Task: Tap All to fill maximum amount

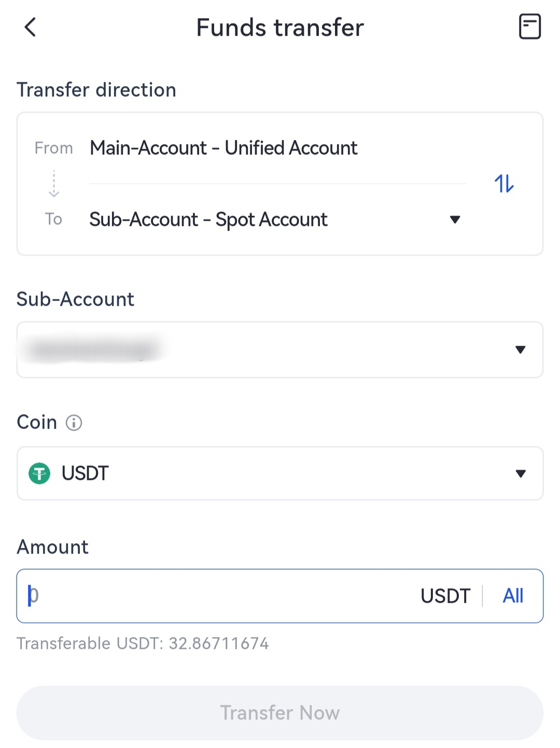Action: 513,596
